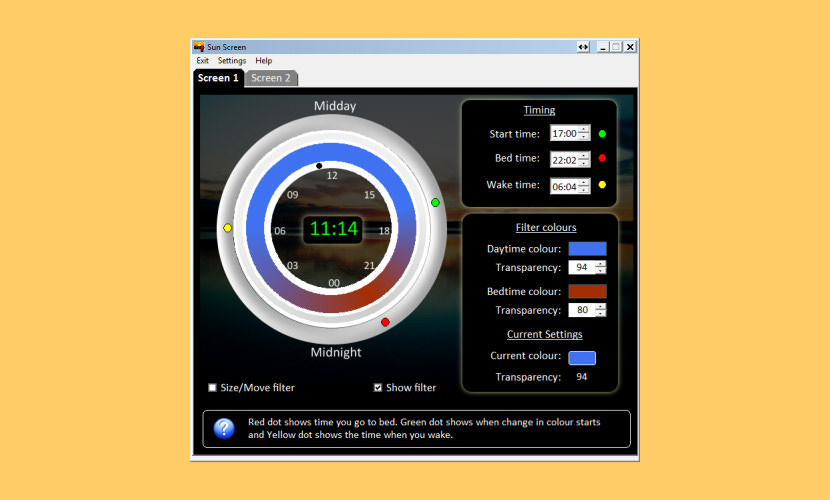The image size is (830, 500).
Task: Click the 00 hour mark on the dial
Action: (334, 283)
